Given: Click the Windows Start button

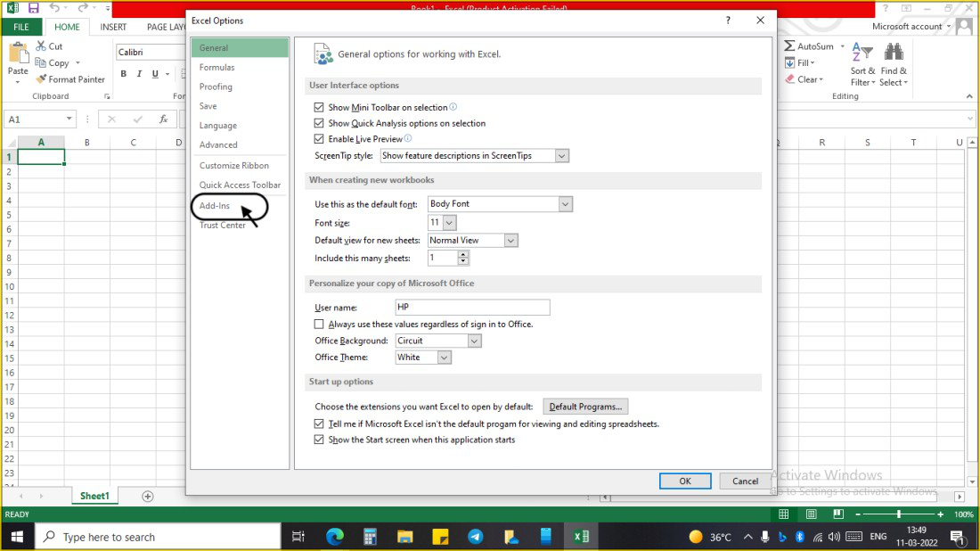Looking at the screenshot, I should [17, 537].
